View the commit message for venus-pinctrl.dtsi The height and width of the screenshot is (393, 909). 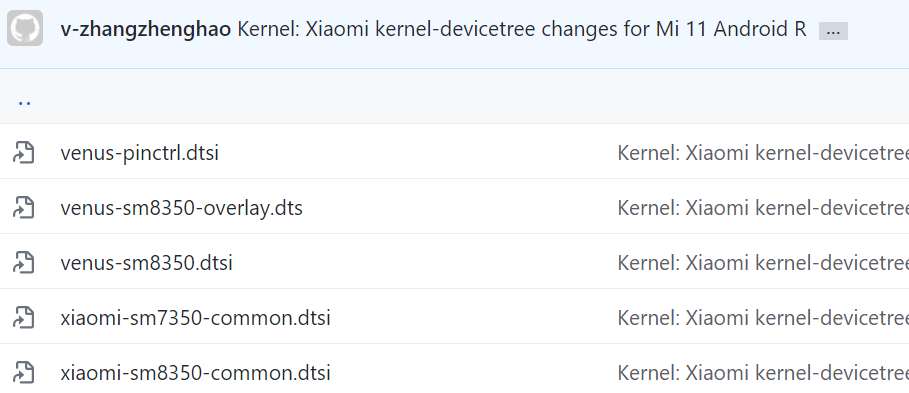click(763, 153)
